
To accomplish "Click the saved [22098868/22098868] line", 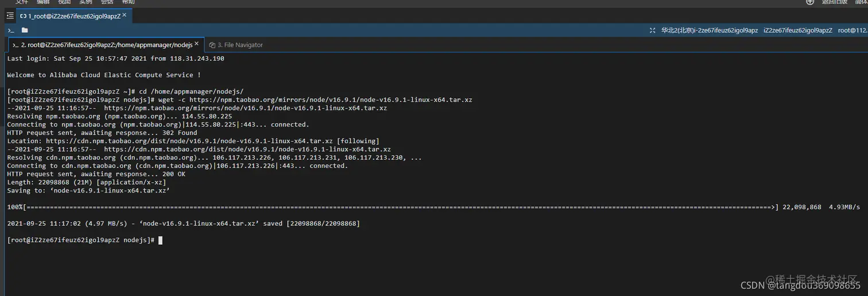I will coord(183,223).
